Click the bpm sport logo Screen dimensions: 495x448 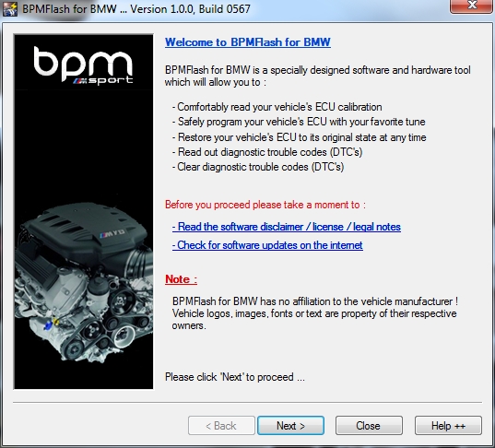coord(83,65)
